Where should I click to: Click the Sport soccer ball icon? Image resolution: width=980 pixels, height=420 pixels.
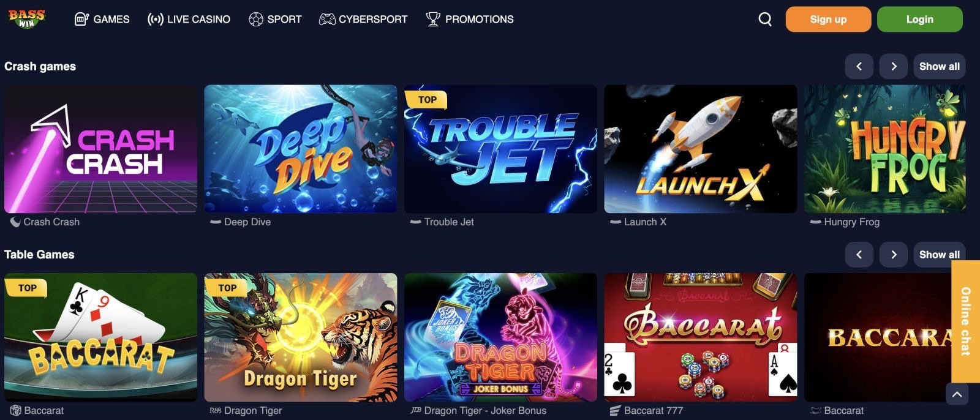[x=255, y=19]
